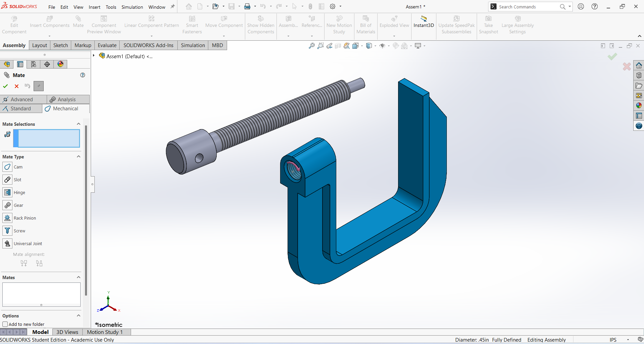Collapse the Mate Selections section
Image resolution: width=644 pixels, height=344 pixels.
click(79, 124)
